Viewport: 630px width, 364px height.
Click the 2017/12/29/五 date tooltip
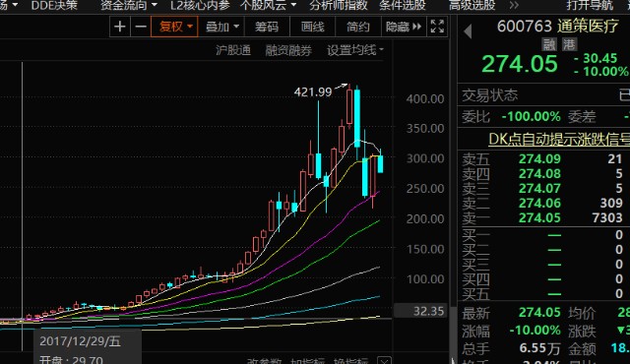coord(80,341)
